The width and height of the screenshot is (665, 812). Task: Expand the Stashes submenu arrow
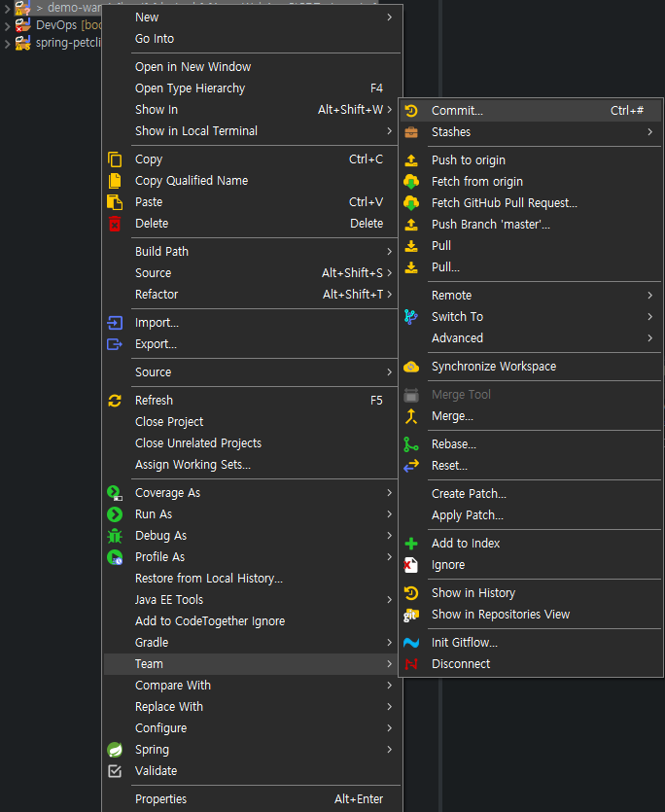[x=650, y=132]
